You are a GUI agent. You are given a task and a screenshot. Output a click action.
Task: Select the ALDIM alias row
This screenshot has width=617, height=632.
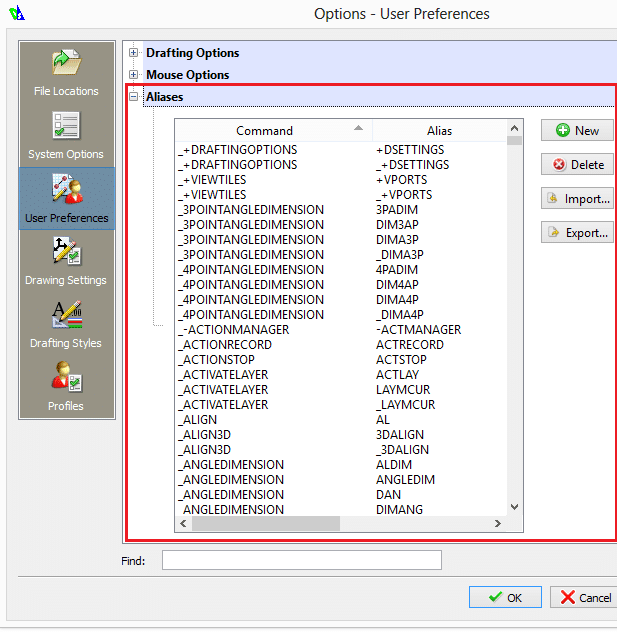click(341, 465)
